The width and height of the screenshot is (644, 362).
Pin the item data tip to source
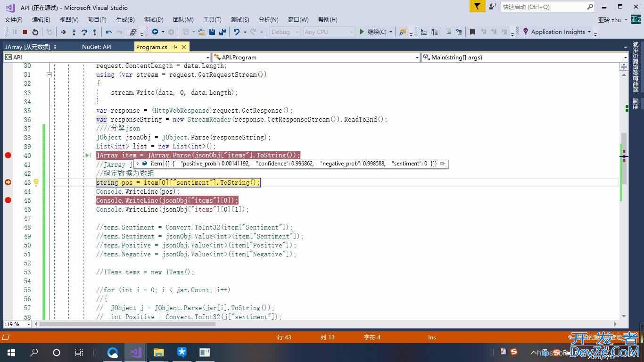tap(442, 164)
